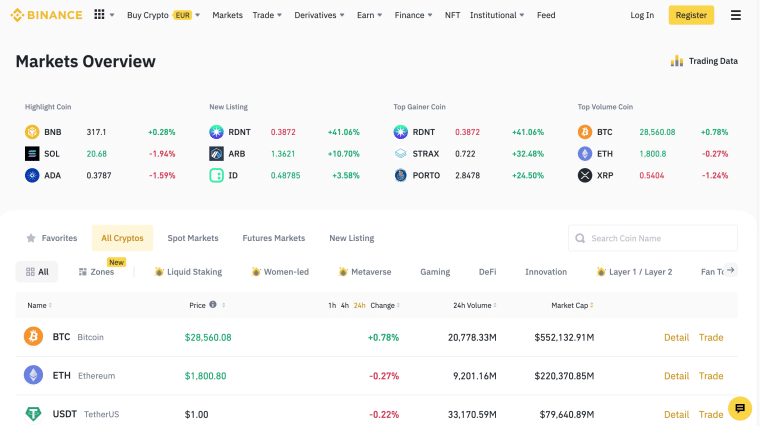Click the Favorites star icon
760x426 pixels.
(x=31, y=238)
